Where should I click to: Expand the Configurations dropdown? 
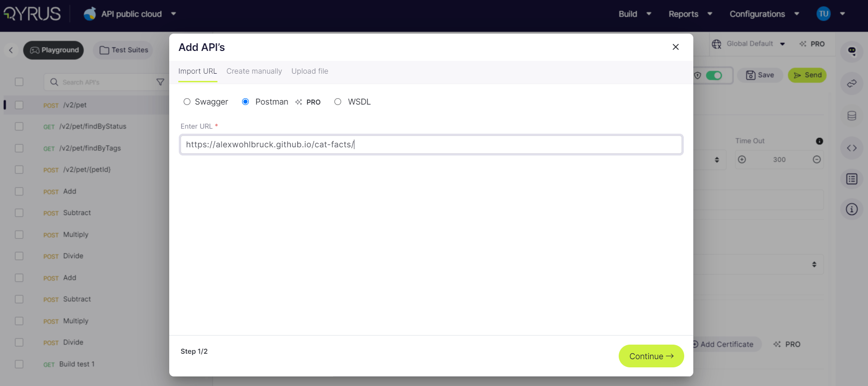coord(764,14)
